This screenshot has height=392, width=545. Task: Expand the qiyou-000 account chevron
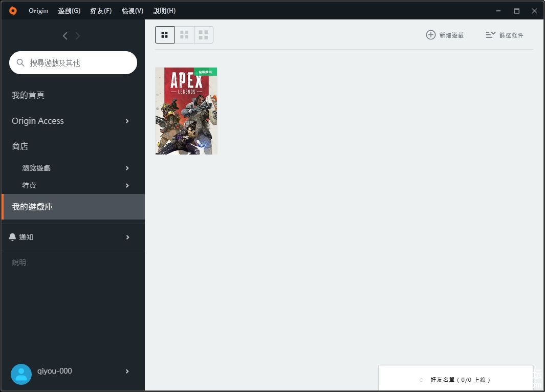127,371
